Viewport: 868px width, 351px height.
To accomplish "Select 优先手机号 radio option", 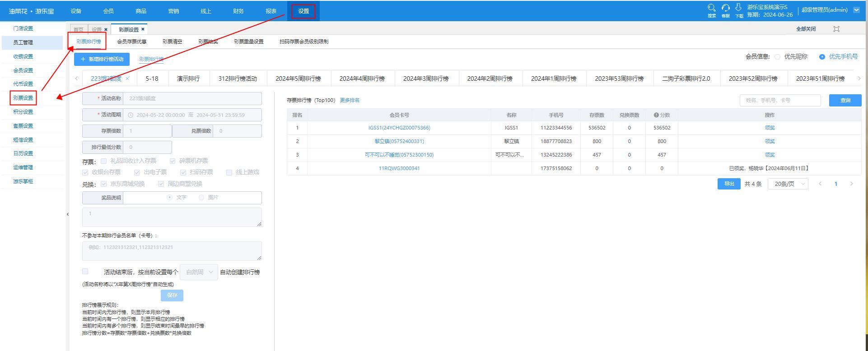I will 822,57.
